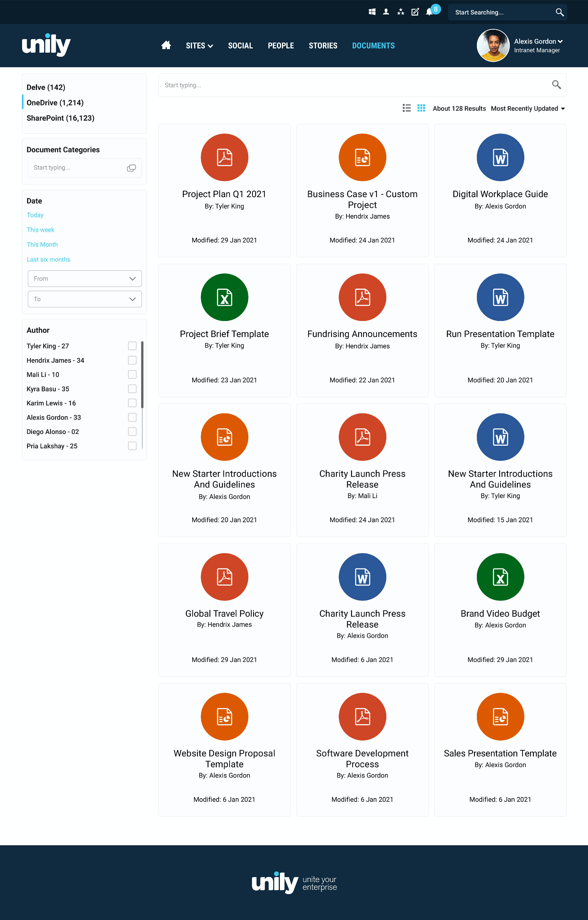Tick the Alexis Gordon author checkbox
Screen dimensions: 588x920
click(x=132, y=417)
